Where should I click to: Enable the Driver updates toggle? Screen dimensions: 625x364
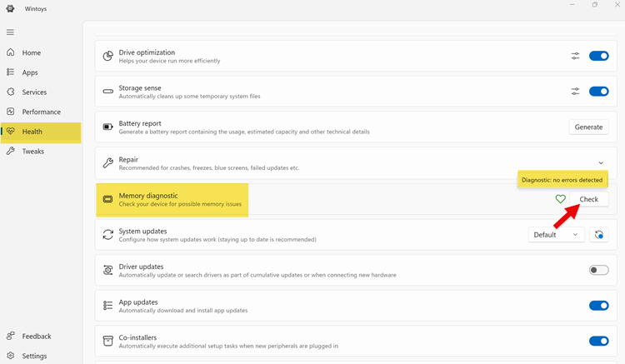coord(598,270)
